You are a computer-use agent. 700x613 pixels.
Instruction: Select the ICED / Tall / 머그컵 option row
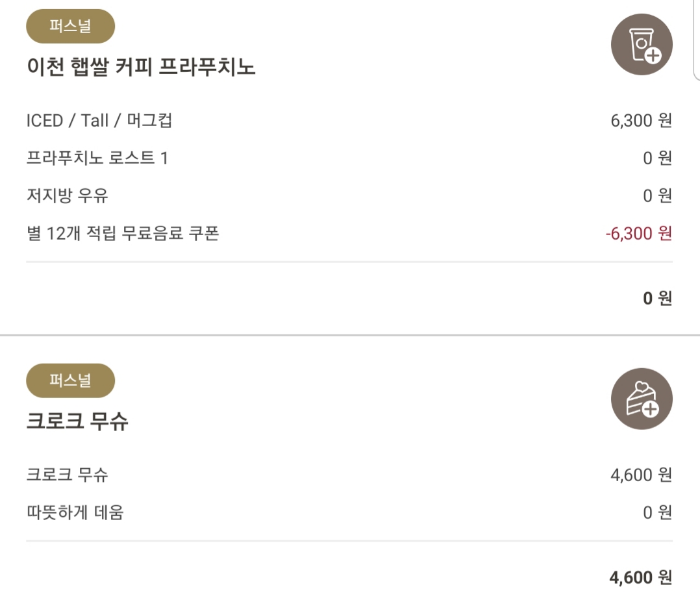pyautogui.click(x=349, y=121)
